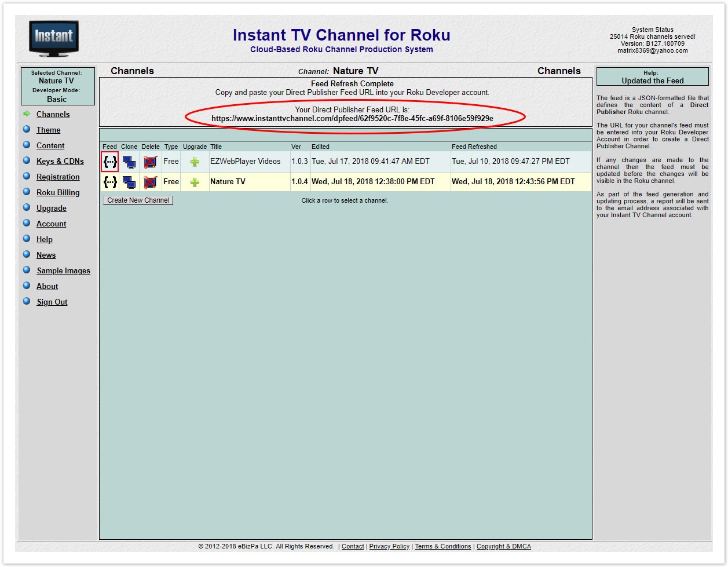Open the Terms & Conditions link
The height and width of the screenshot is (567, 728).
point(443,547)
